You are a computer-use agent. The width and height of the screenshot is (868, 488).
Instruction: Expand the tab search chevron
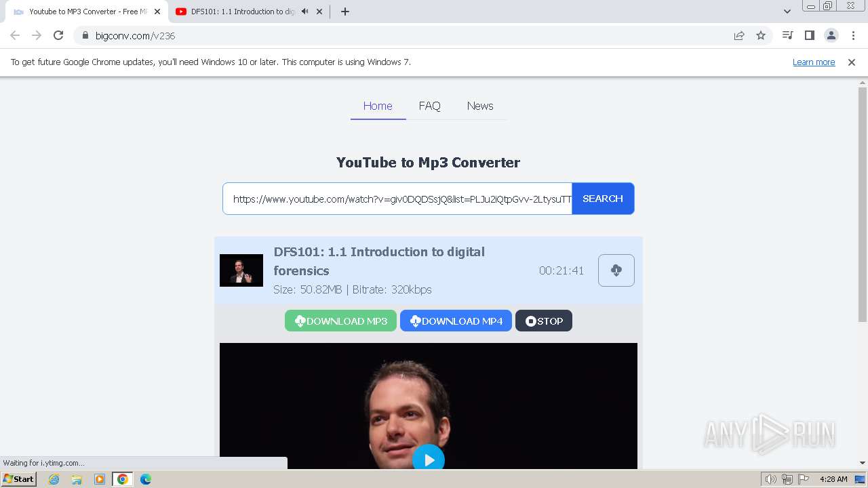(787, 12)
